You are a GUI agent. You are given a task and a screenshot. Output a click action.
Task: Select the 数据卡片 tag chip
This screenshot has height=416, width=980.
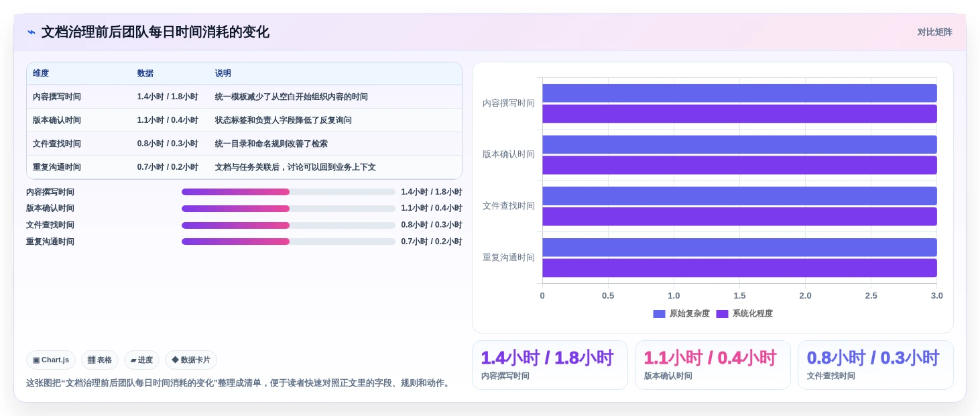tap(191, 360)
